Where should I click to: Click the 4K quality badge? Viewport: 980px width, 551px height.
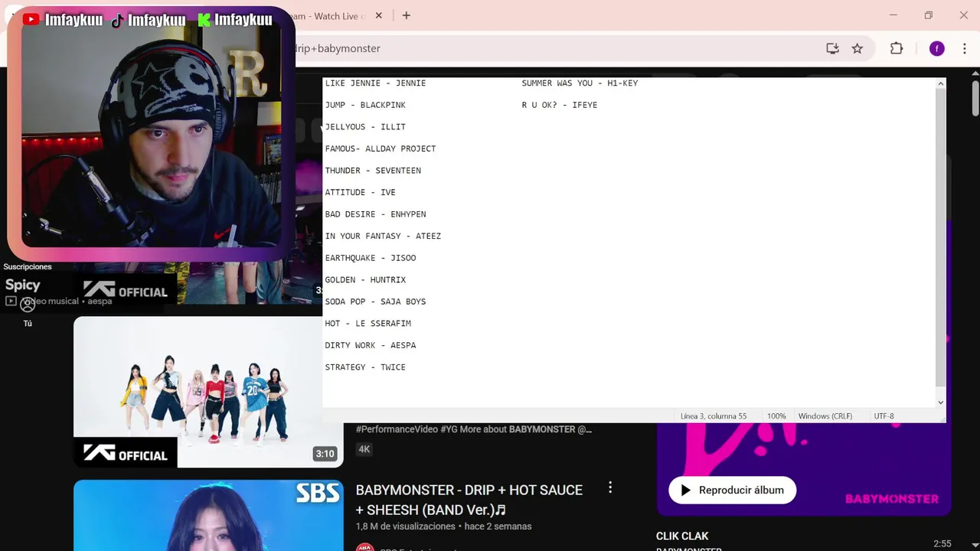click(x=364, y=449)
